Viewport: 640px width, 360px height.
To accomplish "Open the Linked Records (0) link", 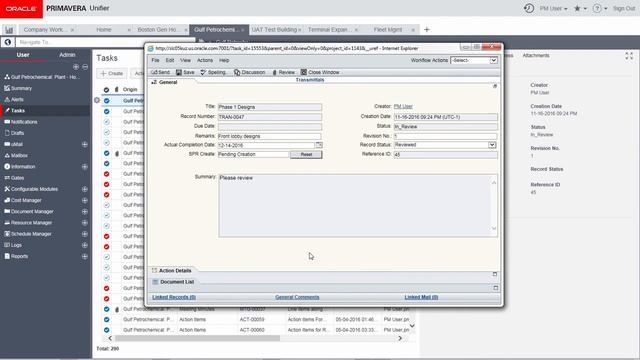I will 174,297.
